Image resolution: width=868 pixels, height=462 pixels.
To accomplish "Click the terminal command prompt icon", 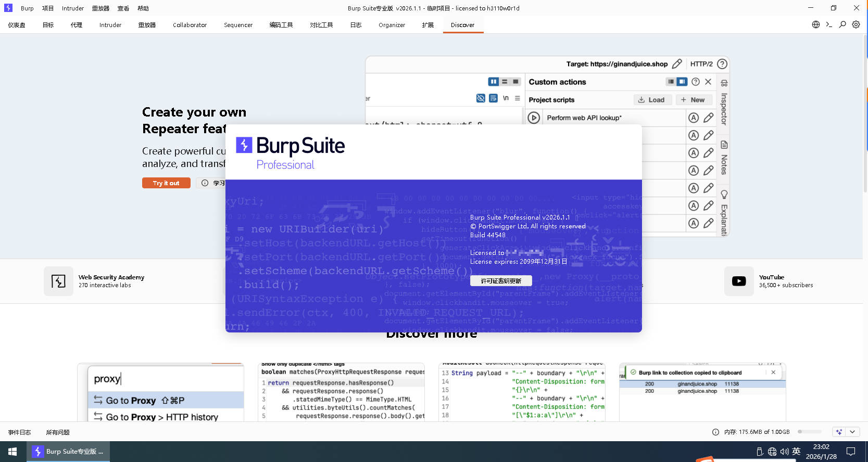I will click(829, 24).
